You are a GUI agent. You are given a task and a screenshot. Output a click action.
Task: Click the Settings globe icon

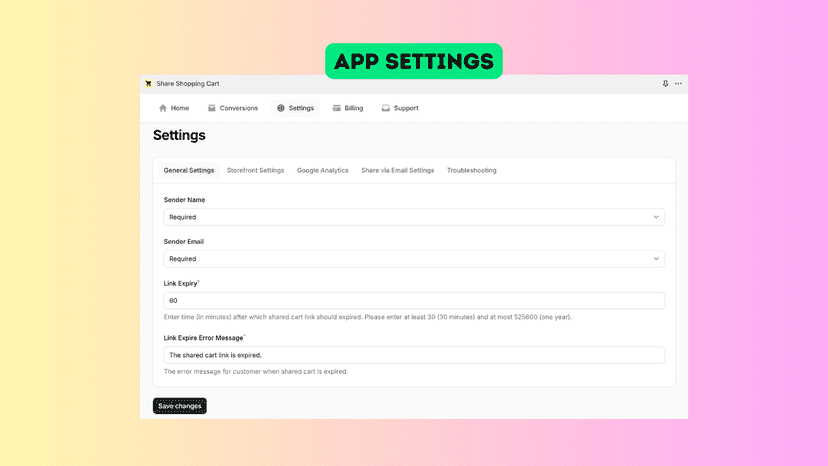click(281, 108)
